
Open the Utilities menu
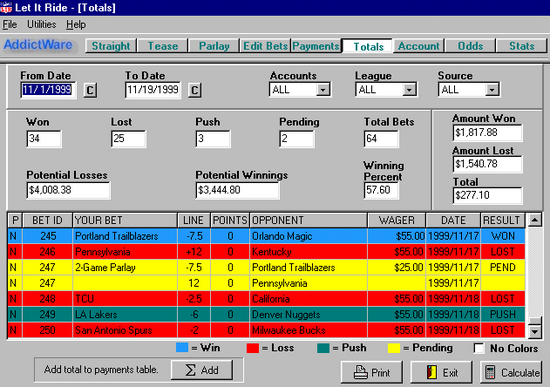coord(41,25)
